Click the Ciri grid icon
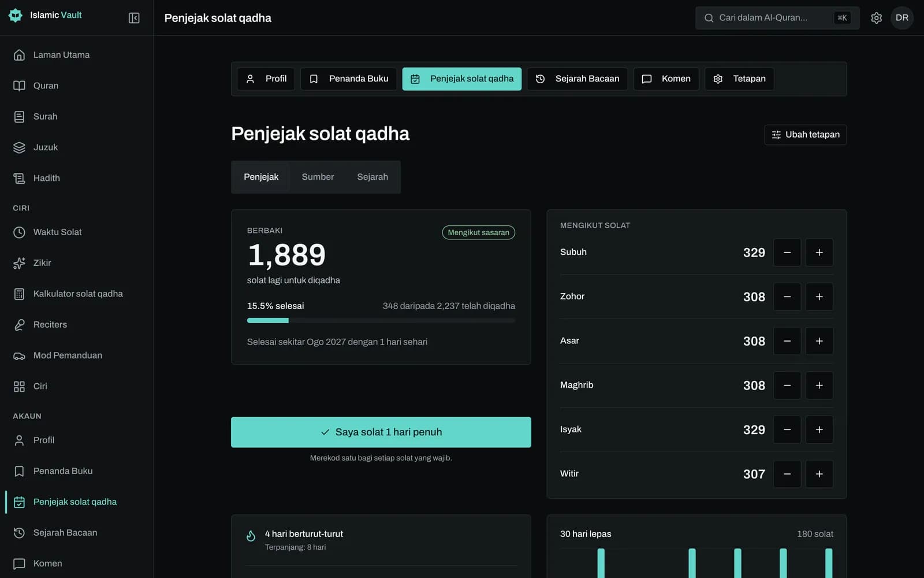 tap(19, 386)
